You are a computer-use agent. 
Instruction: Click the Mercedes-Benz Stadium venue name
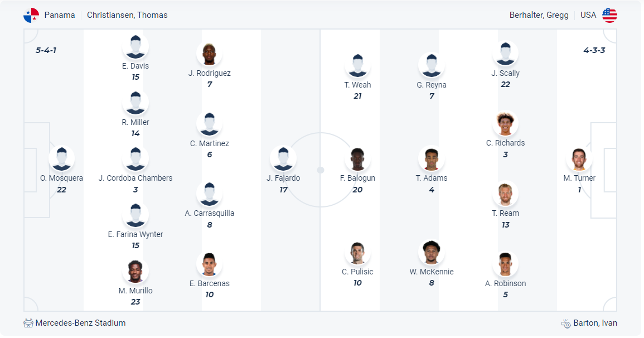80,323
